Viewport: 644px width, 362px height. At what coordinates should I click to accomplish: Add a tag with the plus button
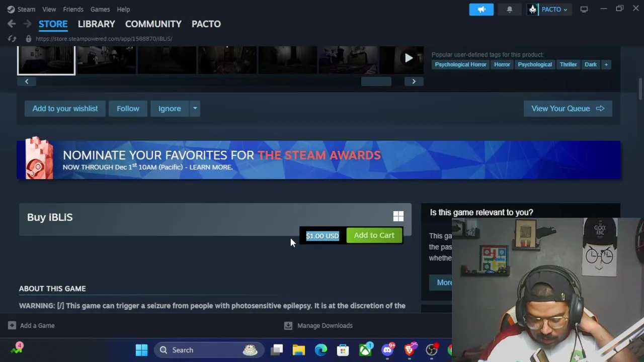pos(606,64)
